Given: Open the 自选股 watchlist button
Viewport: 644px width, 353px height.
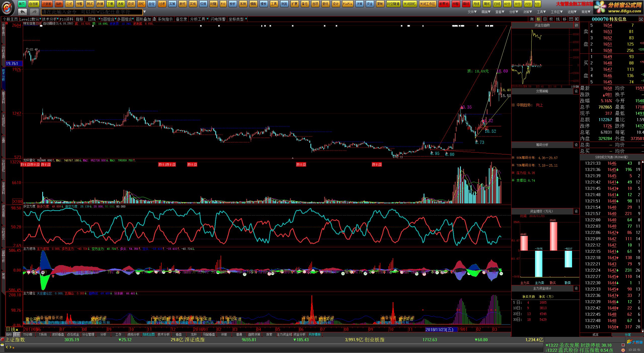Looking at the screenshot, I should [33, 4].
